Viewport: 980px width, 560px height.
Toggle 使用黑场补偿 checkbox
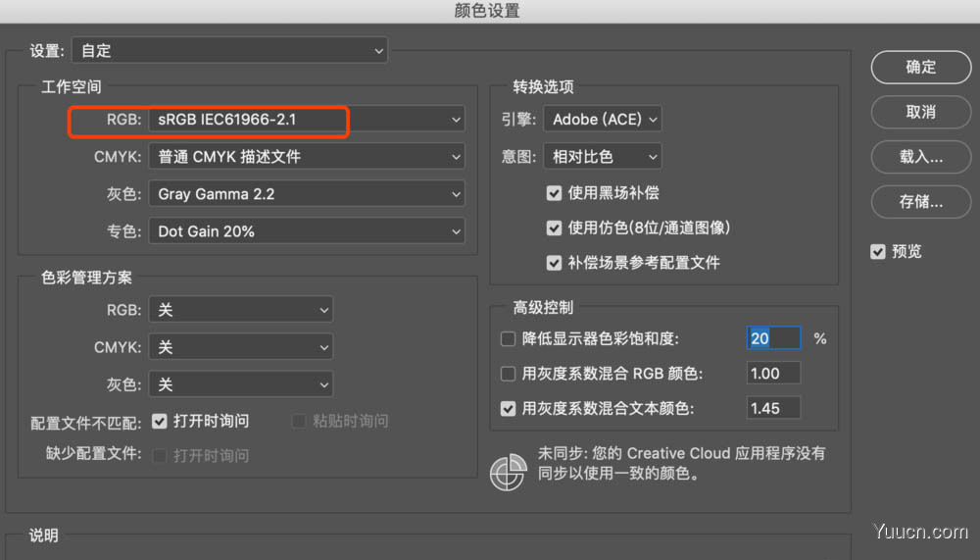click(554, 193)
